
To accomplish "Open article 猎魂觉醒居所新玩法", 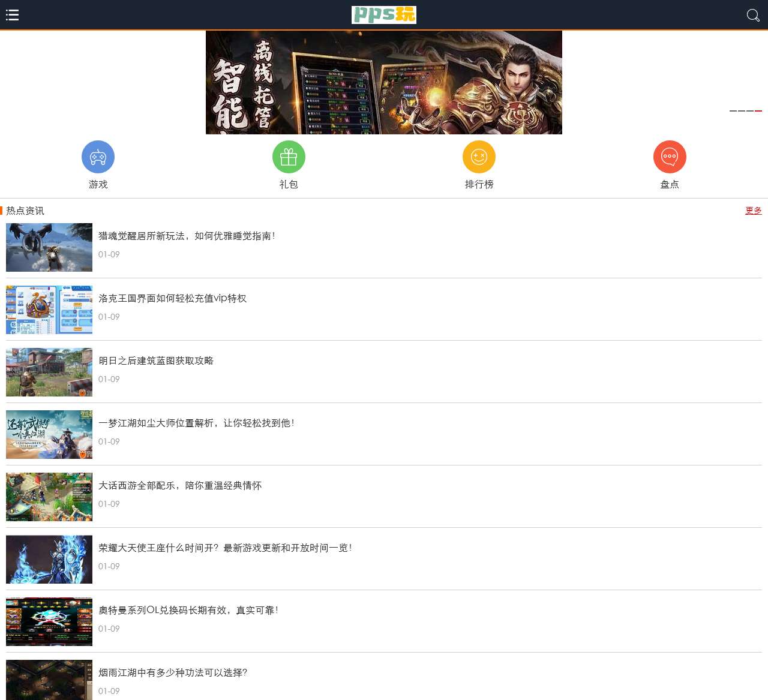I will click(187, 236).
